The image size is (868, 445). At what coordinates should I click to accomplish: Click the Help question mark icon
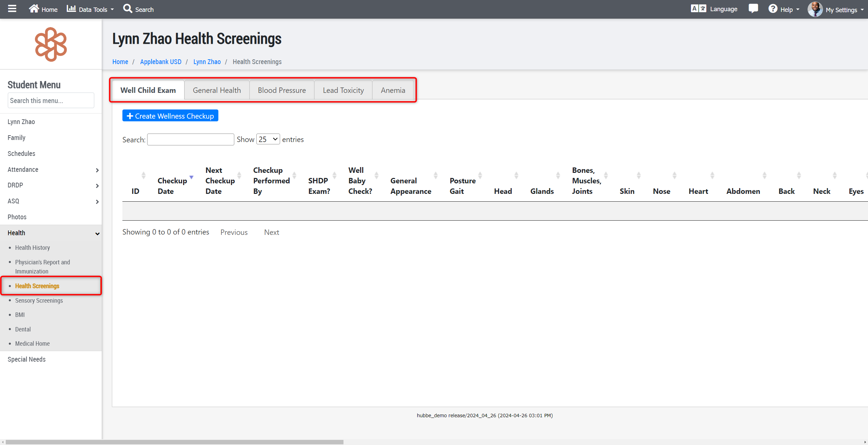773,9
